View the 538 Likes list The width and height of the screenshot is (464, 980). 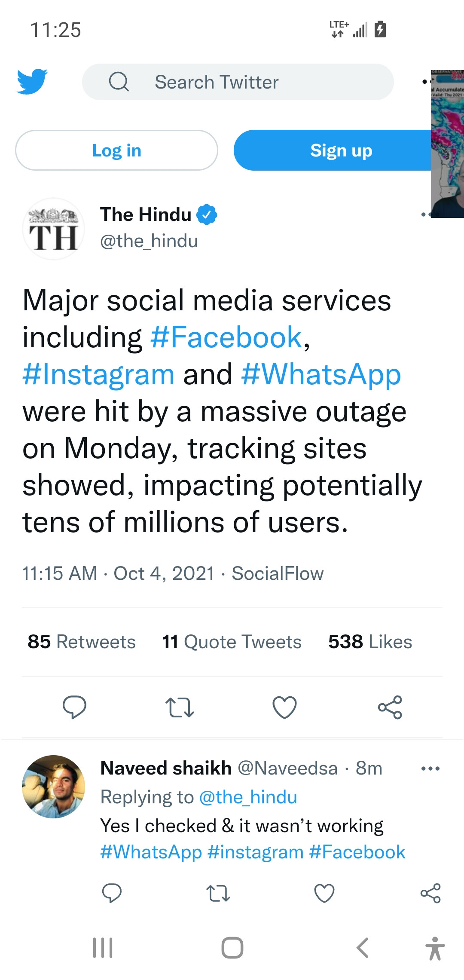tap(370, 642)
